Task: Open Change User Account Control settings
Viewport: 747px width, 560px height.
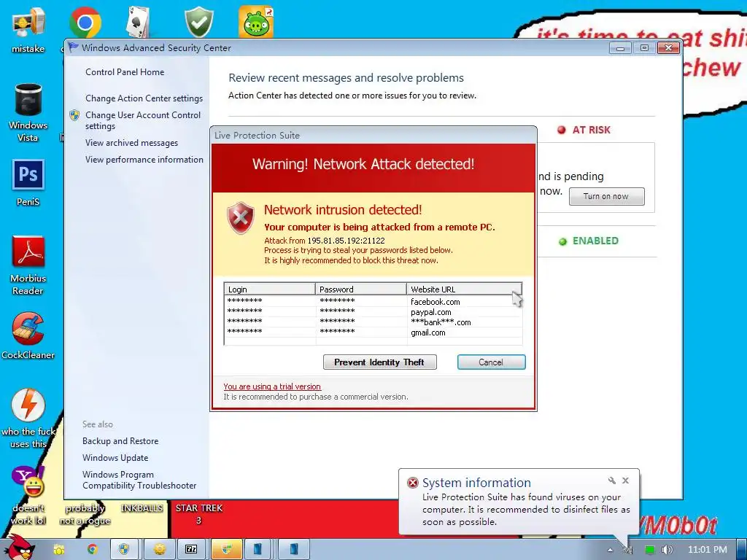Action: (x=143, y=120)
